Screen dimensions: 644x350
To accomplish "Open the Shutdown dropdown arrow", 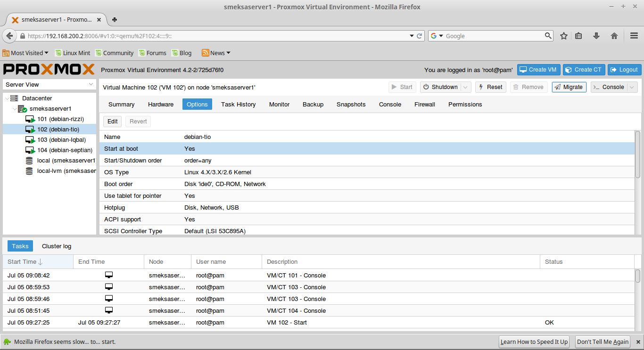I will (x=466, y=87).
